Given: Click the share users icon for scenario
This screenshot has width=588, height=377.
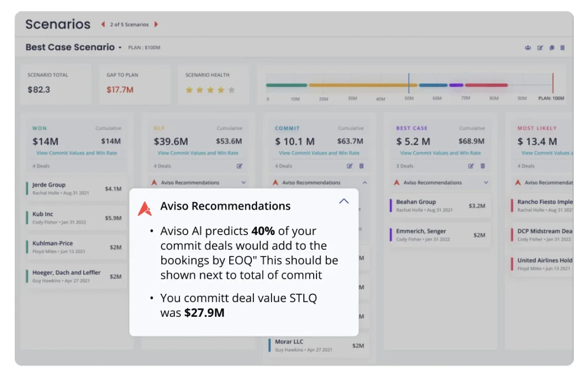Looking at the screenshot, I should (x=528, y=48).
